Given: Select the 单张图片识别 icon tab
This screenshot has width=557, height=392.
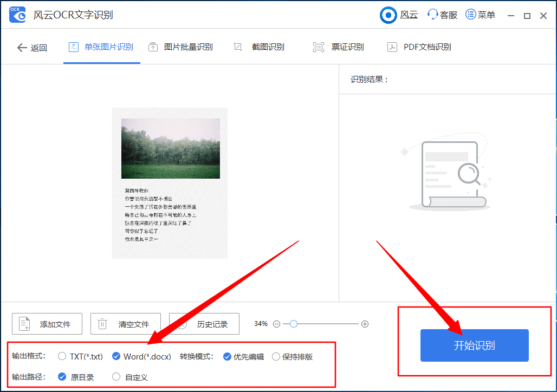Looking at the screenshot, I should point(74,47).
